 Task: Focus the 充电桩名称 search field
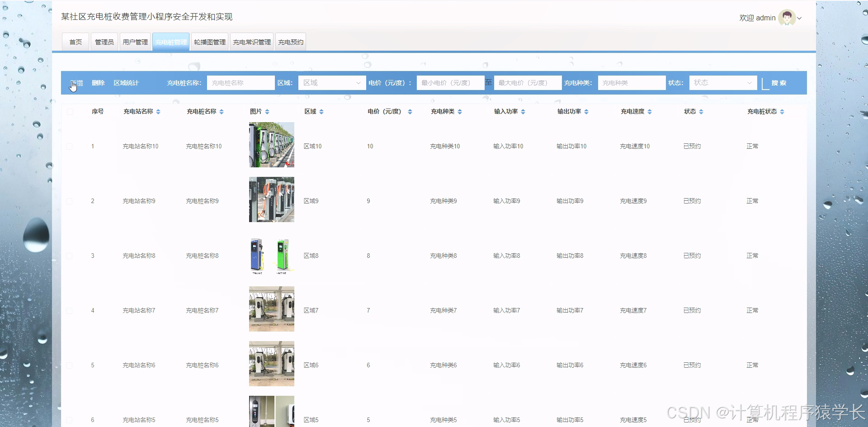[241, 83]
